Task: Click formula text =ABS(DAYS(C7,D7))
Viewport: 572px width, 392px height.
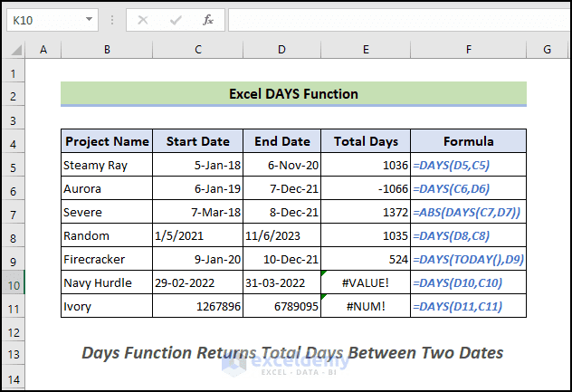Action: 467,212
